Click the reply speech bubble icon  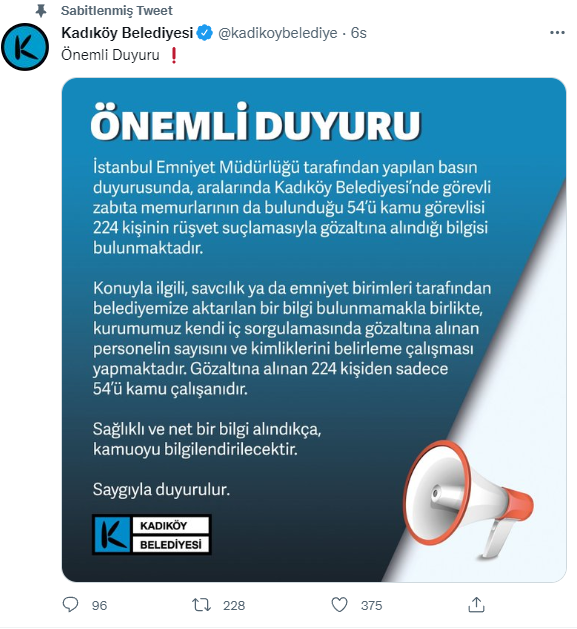71,604
